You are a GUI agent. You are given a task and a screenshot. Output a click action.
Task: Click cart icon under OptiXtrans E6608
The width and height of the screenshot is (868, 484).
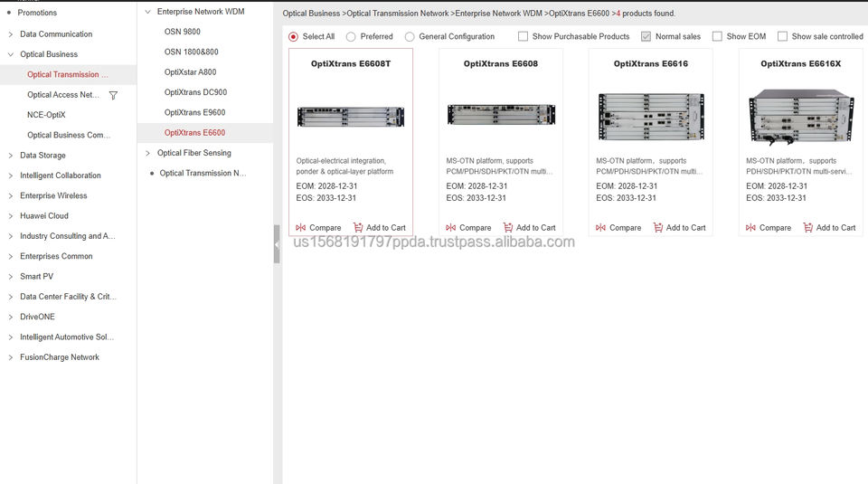[508, 228]
